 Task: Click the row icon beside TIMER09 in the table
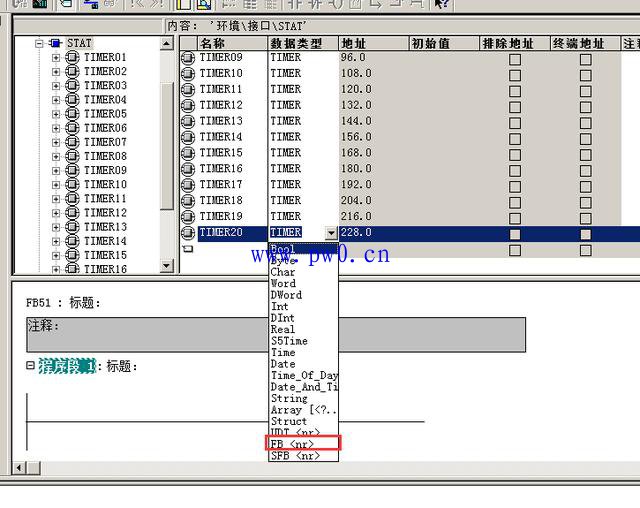coord(188,58)
